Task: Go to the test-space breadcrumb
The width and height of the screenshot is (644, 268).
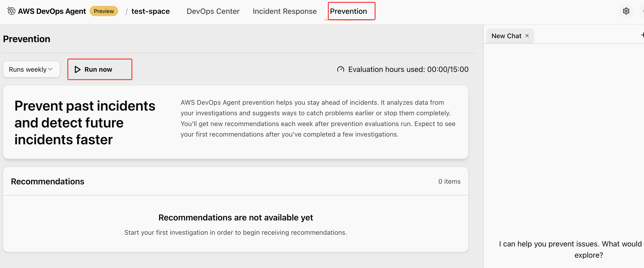Action: click(150, 11)
